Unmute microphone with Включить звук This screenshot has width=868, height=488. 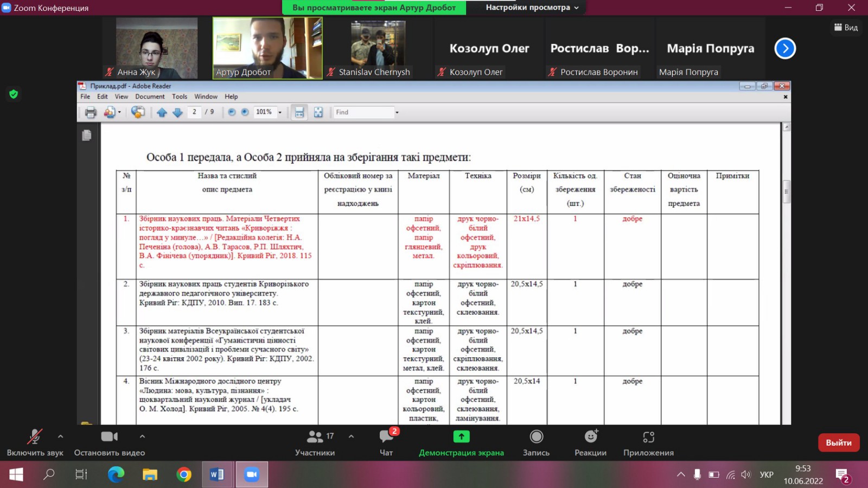click(35, 437)
